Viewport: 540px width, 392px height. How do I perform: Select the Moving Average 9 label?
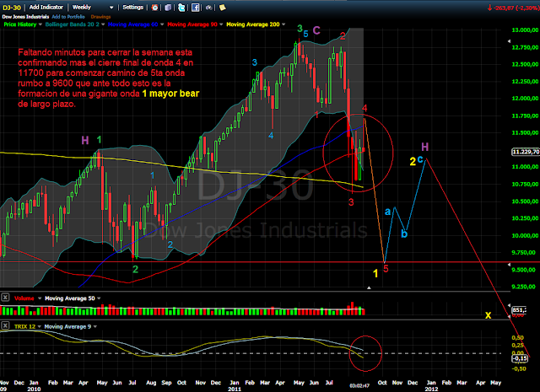pyautogui.click(x=67, y=326)
